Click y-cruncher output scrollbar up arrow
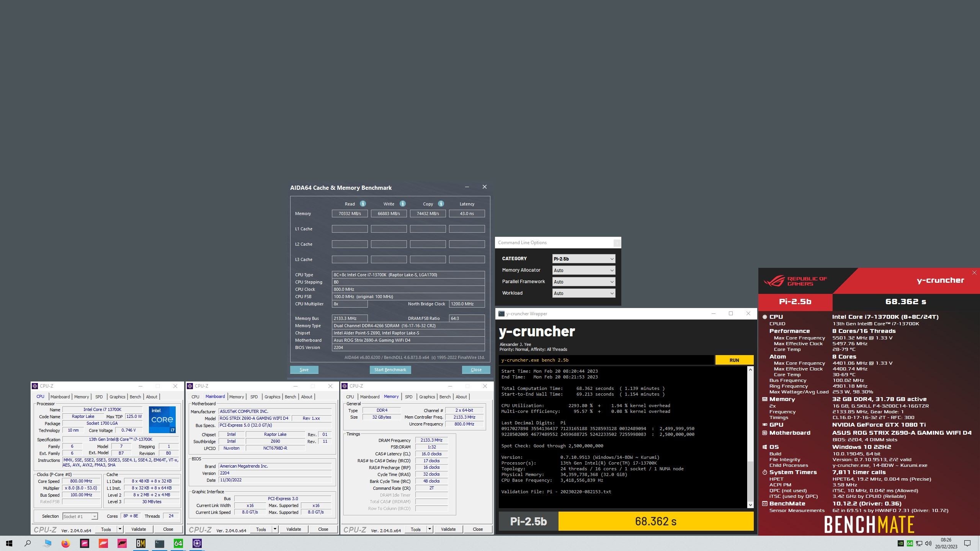This screenshot has width=980, height=551. [750, 370]
